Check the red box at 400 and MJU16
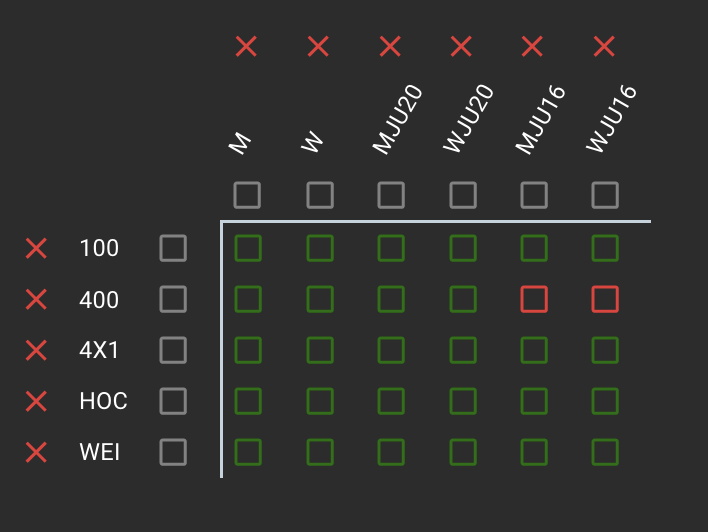Viewport: 708px width, 532px height. [x=534, y=299]
